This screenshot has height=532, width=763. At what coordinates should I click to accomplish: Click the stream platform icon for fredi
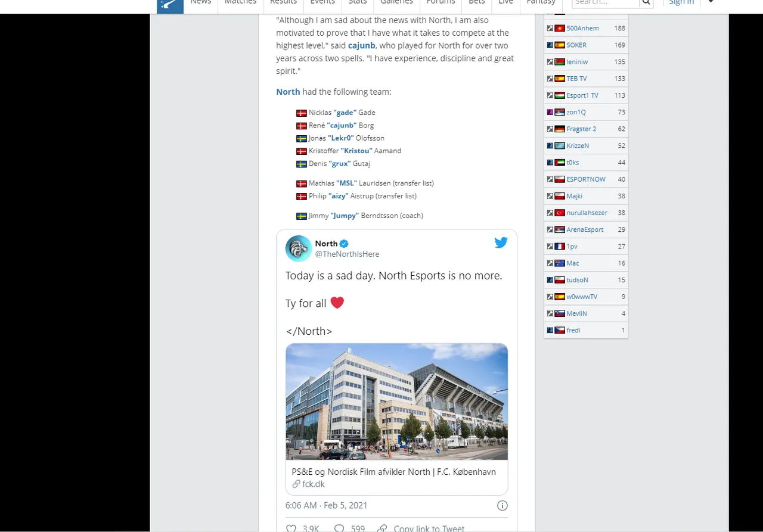point(550,330)
